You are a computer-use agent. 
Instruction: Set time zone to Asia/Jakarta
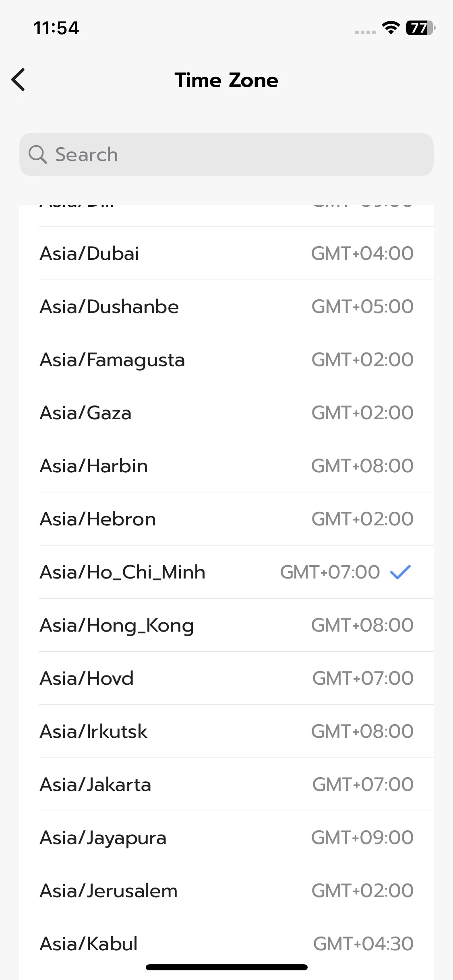[226, 784]
